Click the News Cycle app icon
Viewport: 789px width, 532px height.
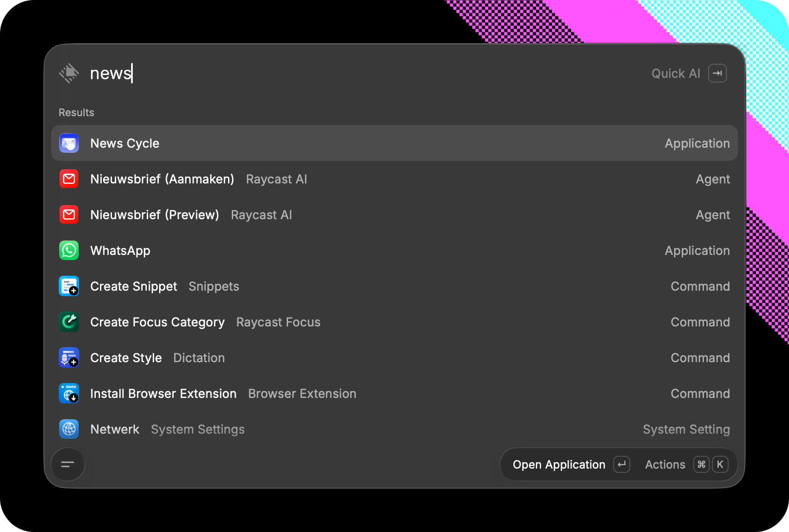click(x=69, y=143)
